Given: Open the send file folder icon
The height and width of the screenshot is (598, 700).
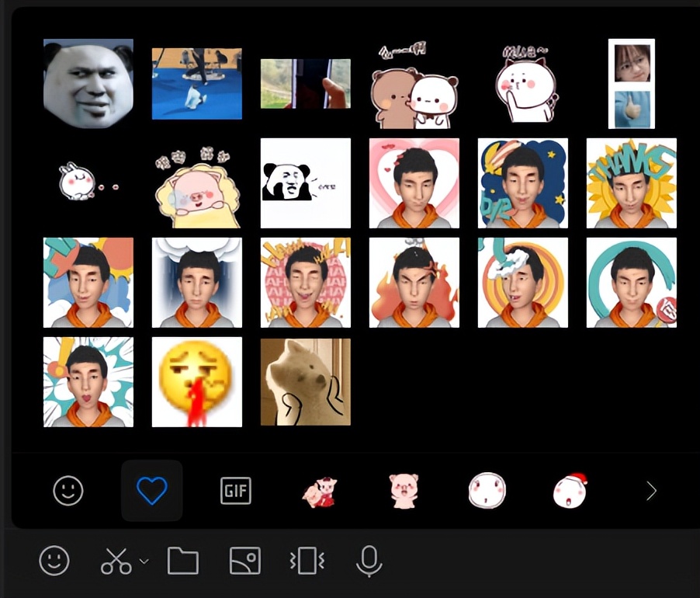Looking at the screenshot, I should click(182, 560).
